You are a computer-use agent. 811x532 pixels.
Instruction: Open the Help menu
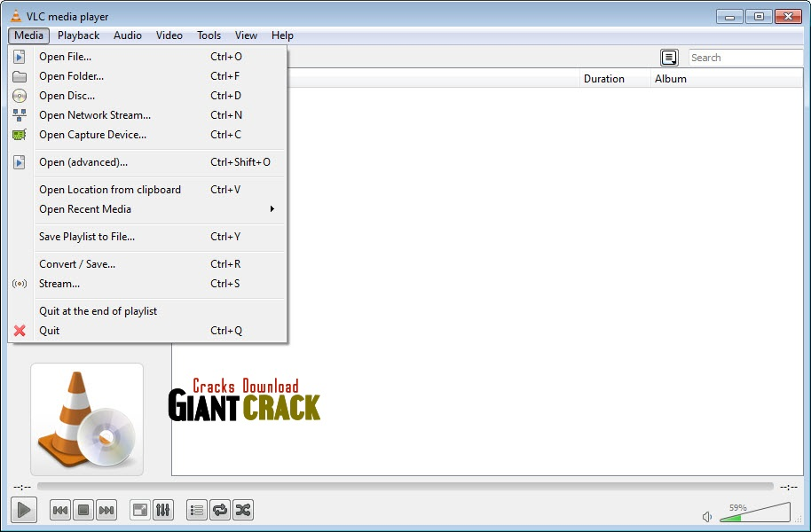(282, 35)
